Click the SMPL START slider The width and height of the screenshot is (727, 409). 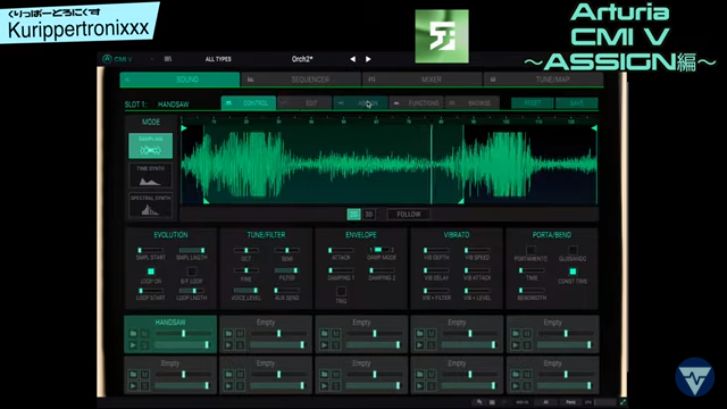[151, 250]
